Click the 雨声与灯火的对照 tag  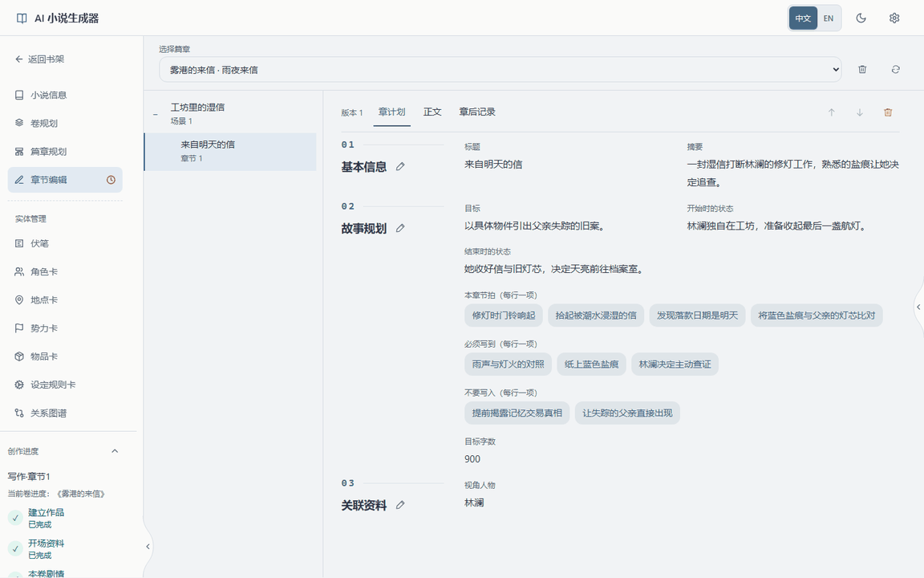click(508, 364)
